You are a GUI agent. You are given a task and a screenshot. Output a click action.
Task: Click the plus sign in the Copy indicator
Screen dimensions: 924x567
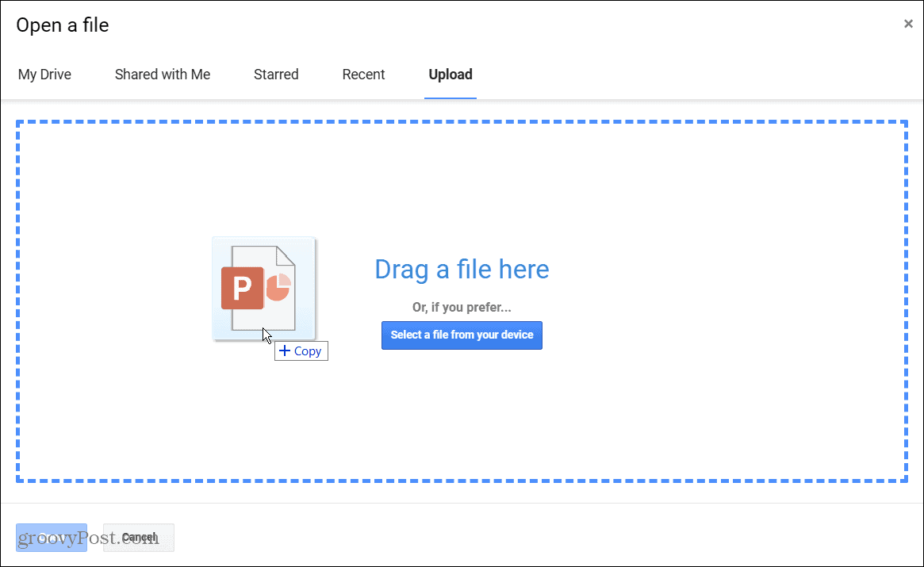(284, 351)
